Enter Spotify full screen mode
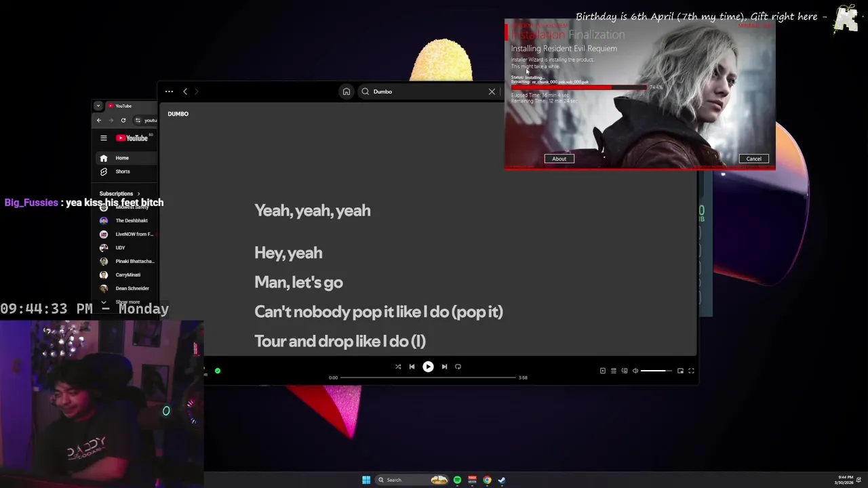 tap(691, 371)
